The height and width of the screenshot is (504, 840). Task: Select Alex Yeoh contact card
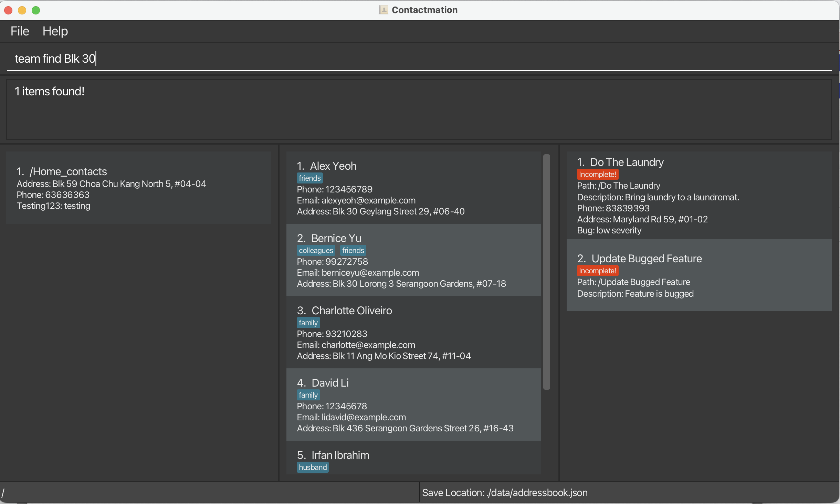413,188
